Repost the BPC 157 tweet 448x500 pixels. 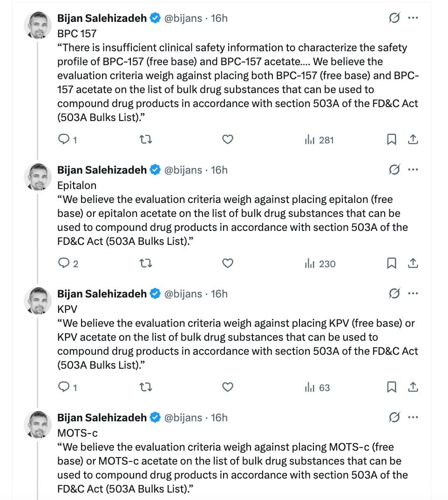(x=146, y=139)
